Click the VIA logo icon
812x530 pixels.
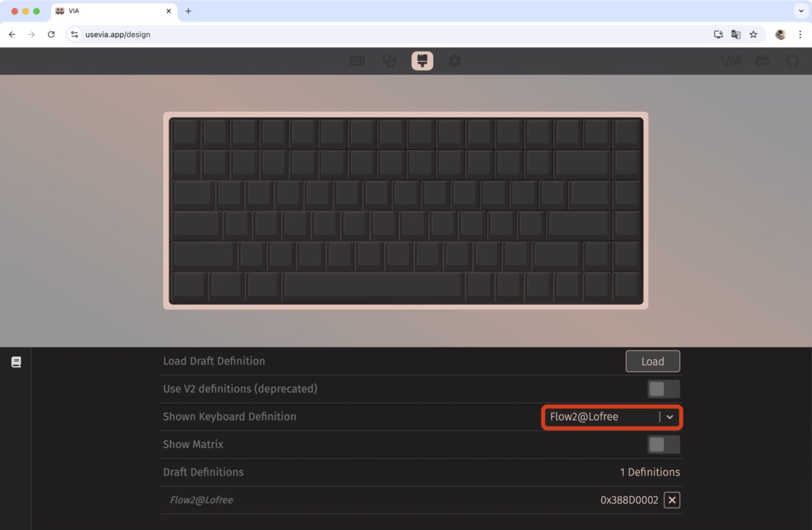pos(731,62)
